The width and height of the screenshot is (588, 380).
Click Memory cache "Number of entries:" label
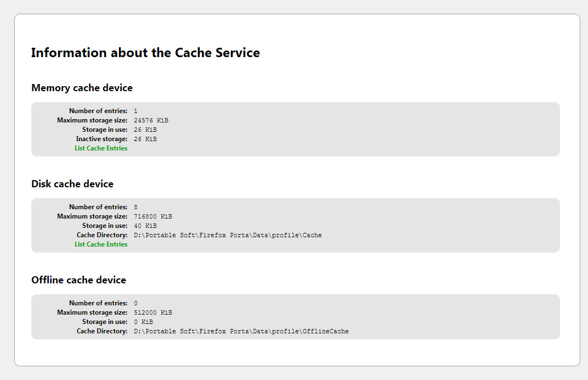pyautogui.click(x=98, y=111)
